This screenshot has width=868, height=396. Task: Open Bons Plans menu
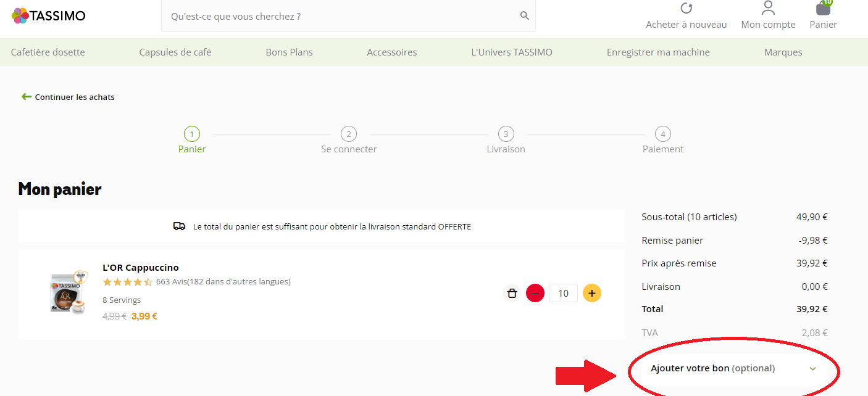(290, 52)
